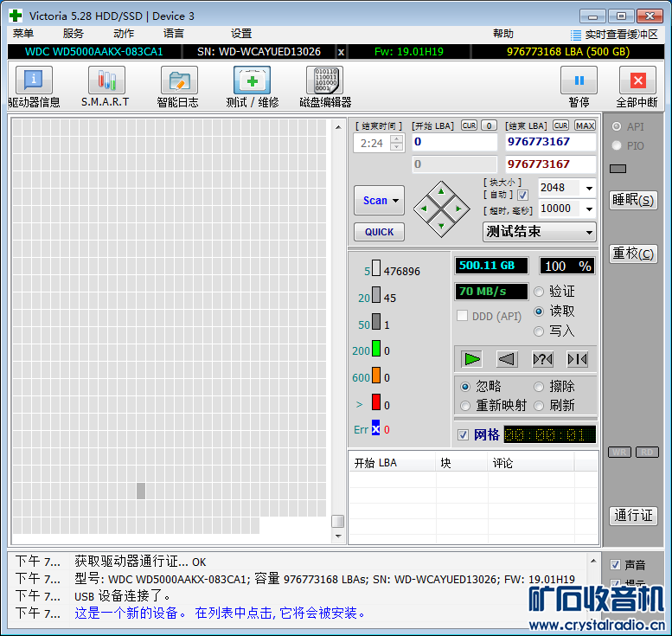672x636 pixels.
Task: Click the real-time buffer view (实时查看缓冲区) icon
Action: 576,35
